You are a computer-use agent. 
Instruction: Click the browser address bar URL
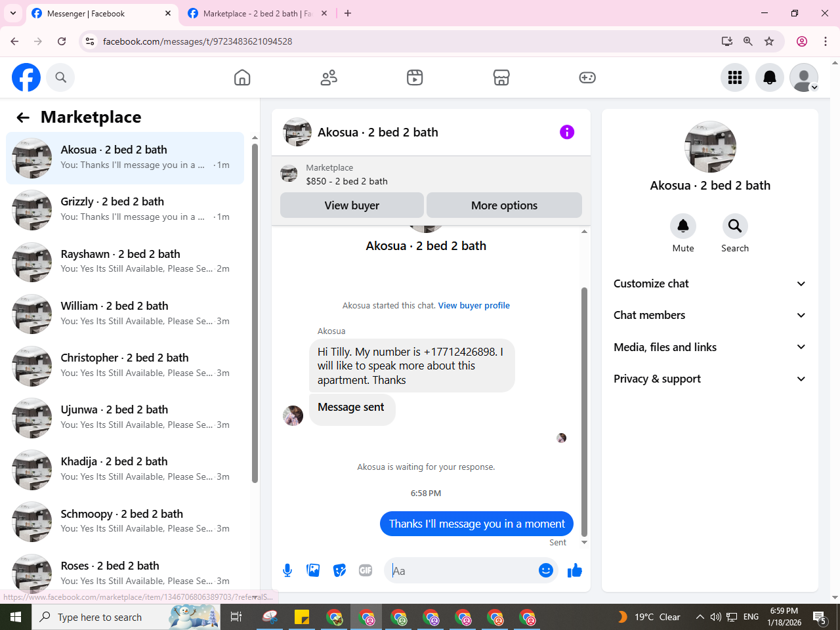[x=198, y=41]
